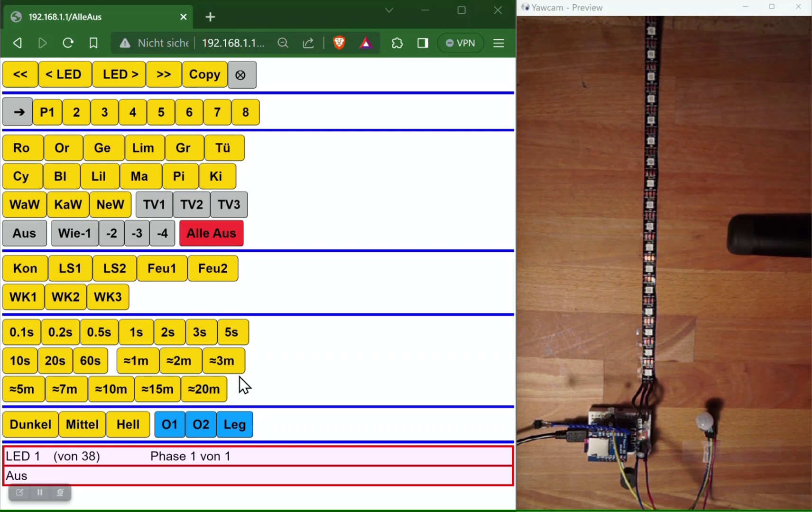
Task: Click the Brave Shields lion icon
Action: tap(339, 43)
